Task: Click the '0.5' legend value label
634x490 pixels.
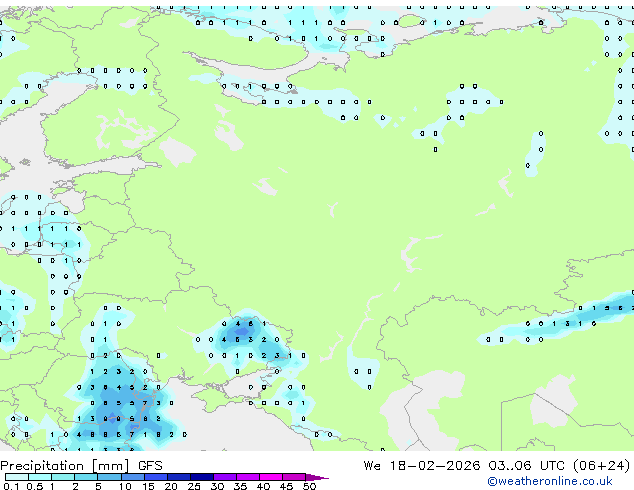Action: pos(35,486)
